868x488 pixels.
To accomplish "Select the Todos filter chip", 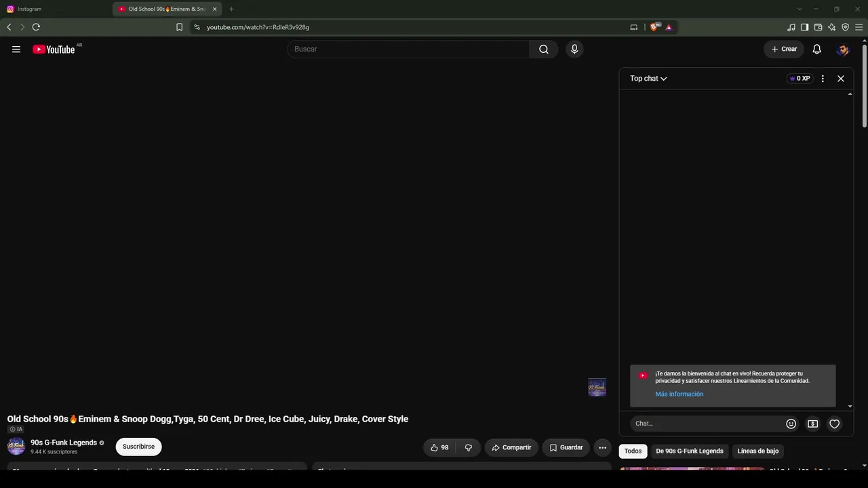I will pyautogui.click(x=633, y=451).
